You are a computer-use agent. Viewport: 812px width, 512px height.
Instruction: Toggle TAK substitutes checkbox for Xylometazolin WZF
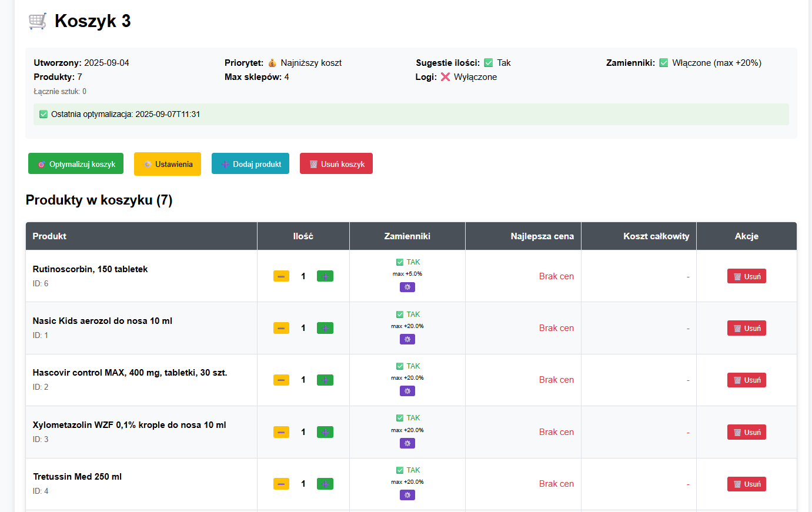pos(400,418)
